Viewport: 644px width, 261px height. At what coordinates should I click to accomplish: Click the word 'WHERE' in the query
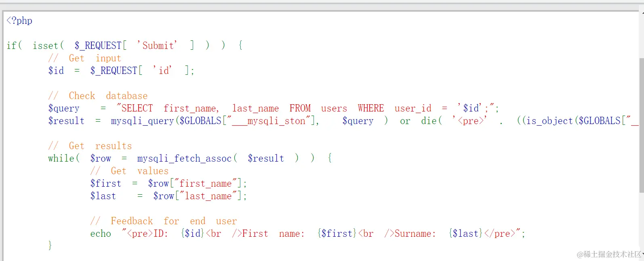371,108
